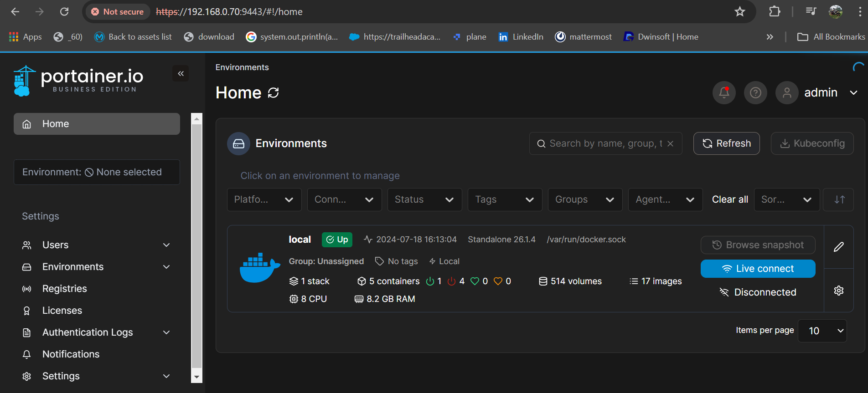The width and height of the screenshot is (868, 393).
Task: Go to Licenses in the sidebar
Action: click(62, 311)
